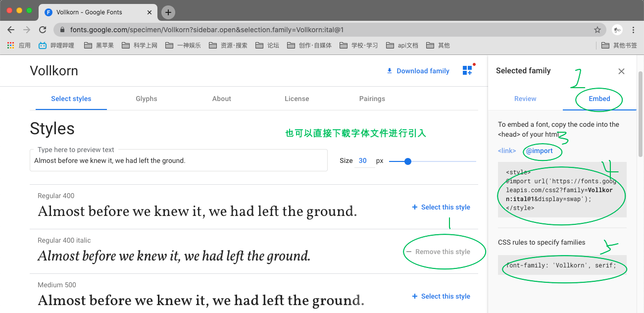Click the sidebar vertical scrollbar
The image size is (644, 313).
point(641,114)
